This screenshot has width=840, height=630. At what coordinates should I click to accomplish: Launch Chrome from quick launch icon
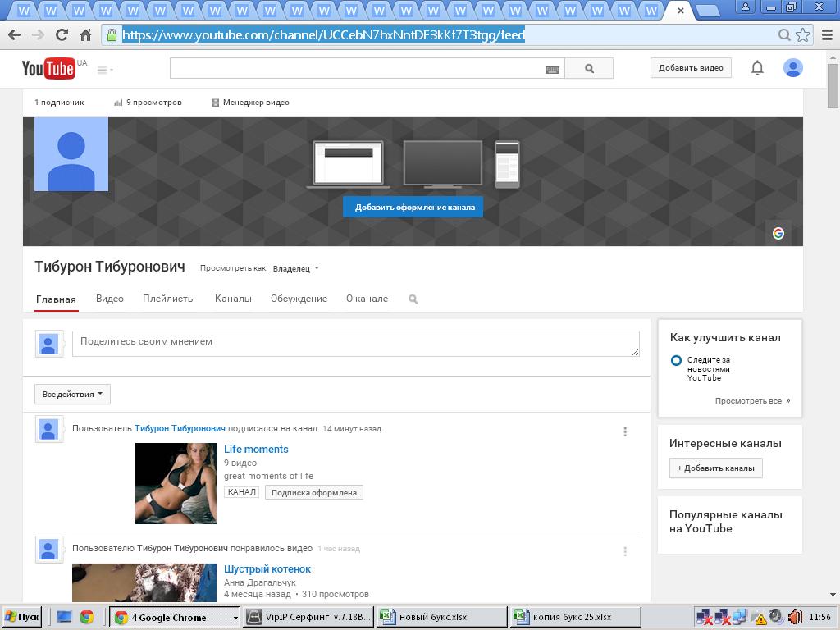pyautogui.click(x=87, y=617)
